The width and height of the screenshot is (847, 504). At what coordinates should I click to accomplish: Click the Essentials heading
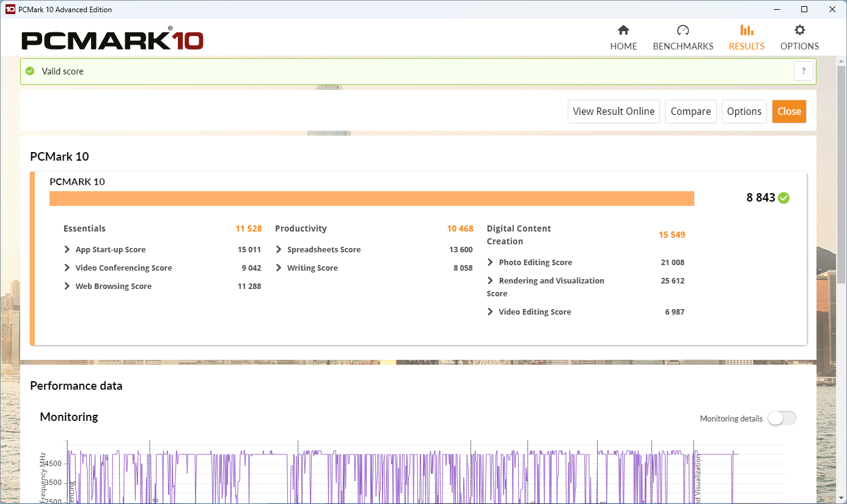click(84, 228)
